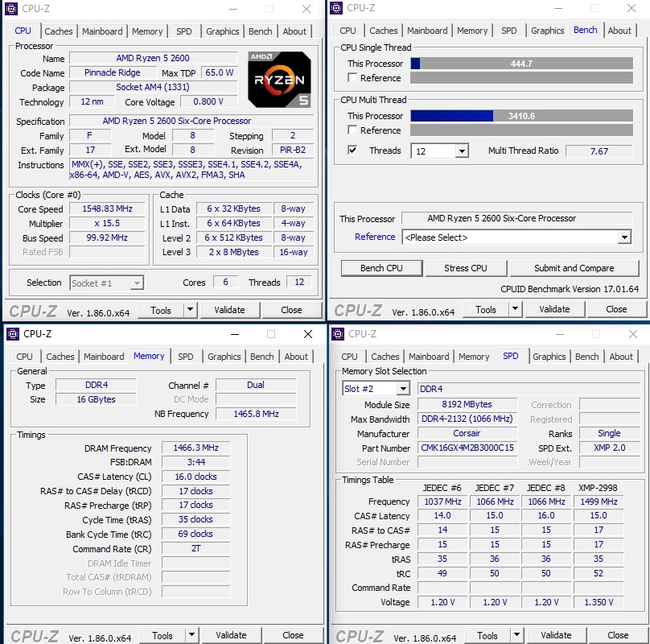The height and width of the screenshot is (644, 650).
Task: Open the Reference processor Please Select dropdown
Action: [624, 237]
